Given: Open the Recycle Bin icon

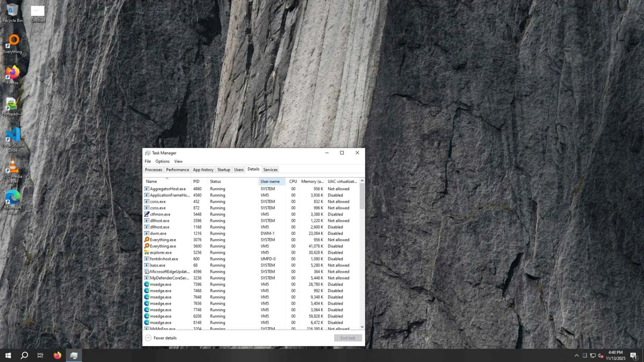Looking at the screenshot, I should pyautogui.click(x=12, y=13).
